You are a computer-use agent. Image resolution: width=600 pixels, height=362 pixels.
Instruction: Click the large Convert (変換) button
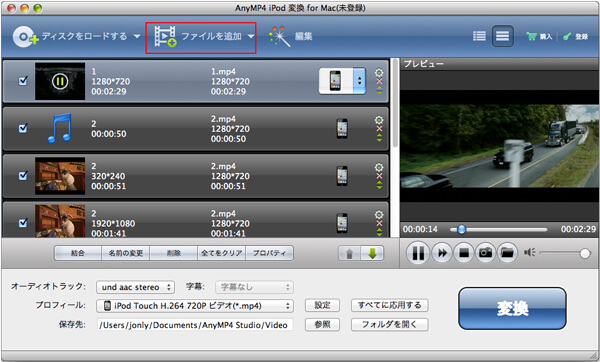[512, 308]
